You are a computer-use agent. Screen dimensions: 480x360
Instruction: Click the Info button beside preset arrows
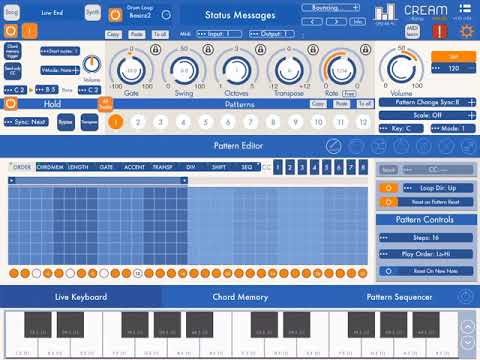pos(357,22)
